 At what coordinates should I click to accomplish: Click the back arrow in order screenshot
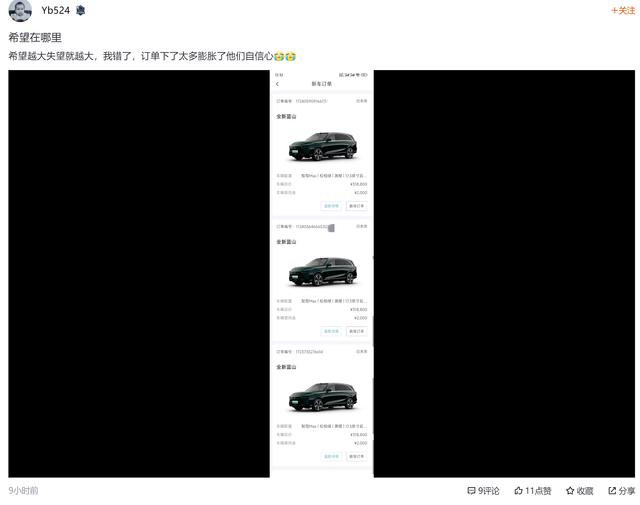[x=278, y=84]
